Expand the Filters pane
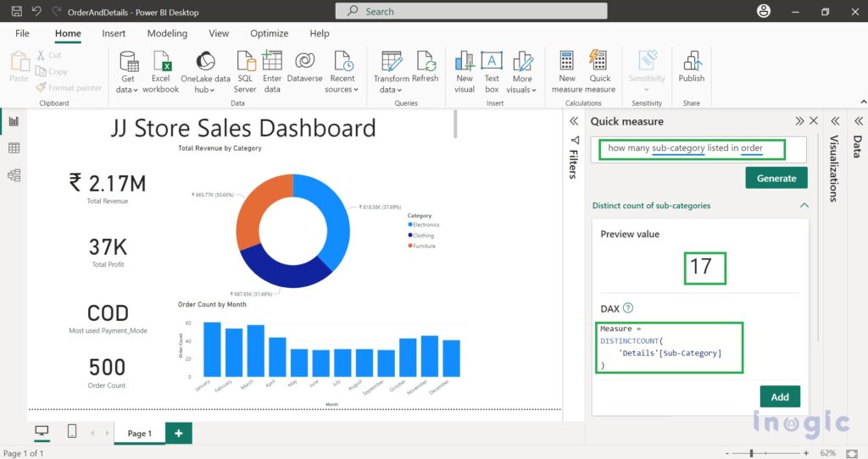The width and height of the screenshot is (868, 459). tap(574, 121)
